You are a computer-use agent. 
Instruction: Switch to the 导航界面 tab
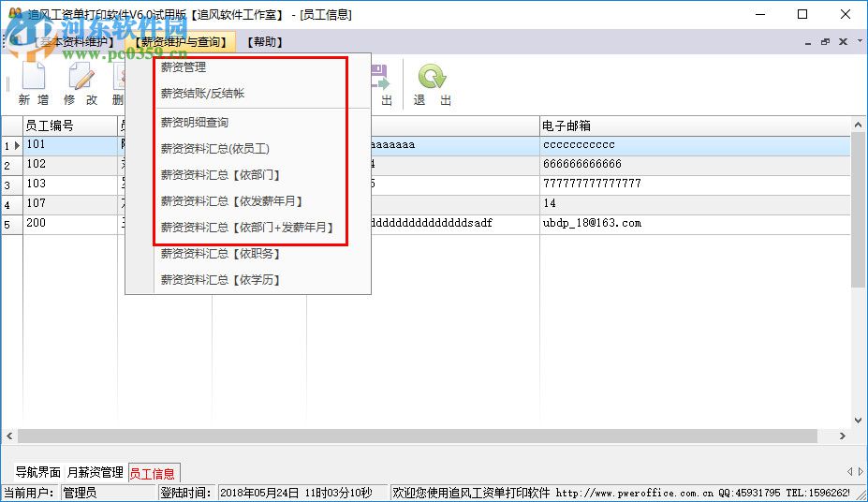[x=37, y=473]
